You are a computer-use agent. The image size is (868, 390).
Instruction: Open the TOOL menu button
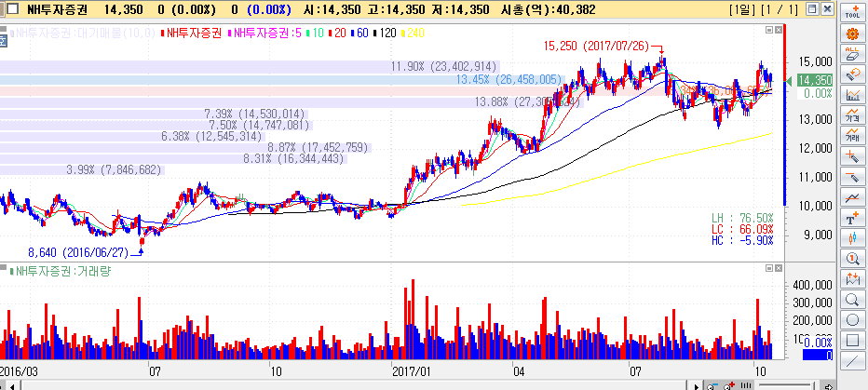[x=852, y=13]
